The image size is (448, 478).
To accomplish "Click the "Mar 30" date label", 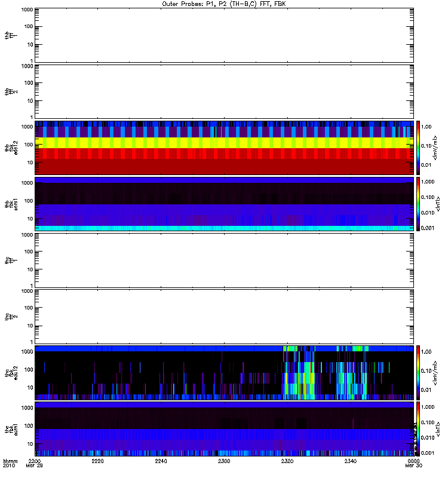I will click(x=413, y=465).
